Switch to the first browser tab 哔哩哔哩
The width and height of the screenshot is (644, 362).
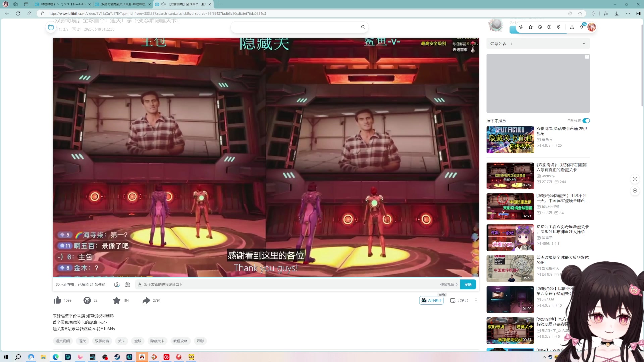pyautogui.click(x=63, y=4)
